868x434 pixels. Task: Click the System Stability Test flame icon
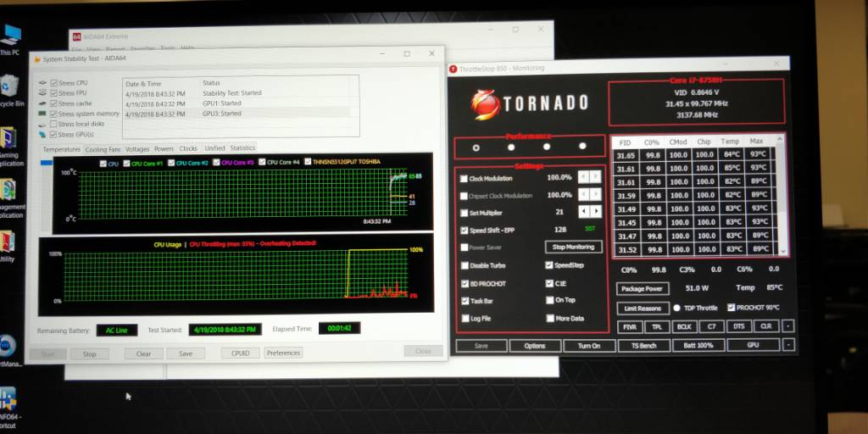[x=36, y=58]
